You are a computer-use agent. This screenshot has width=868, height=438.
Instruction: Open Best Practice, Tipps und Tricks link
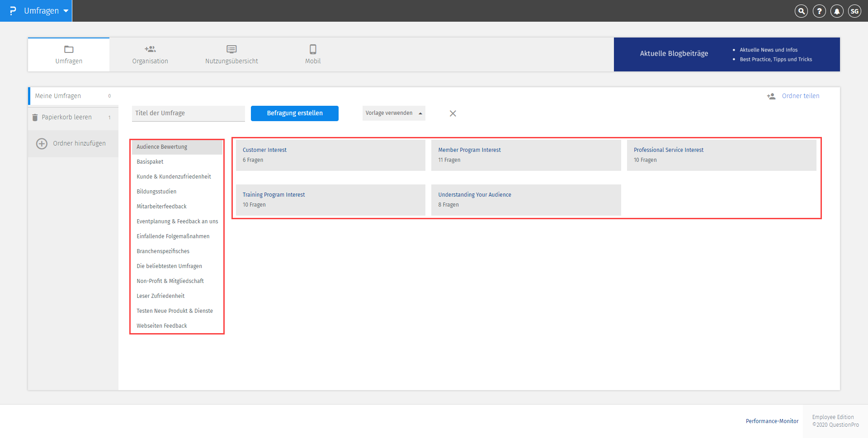[x=776, y=59]
